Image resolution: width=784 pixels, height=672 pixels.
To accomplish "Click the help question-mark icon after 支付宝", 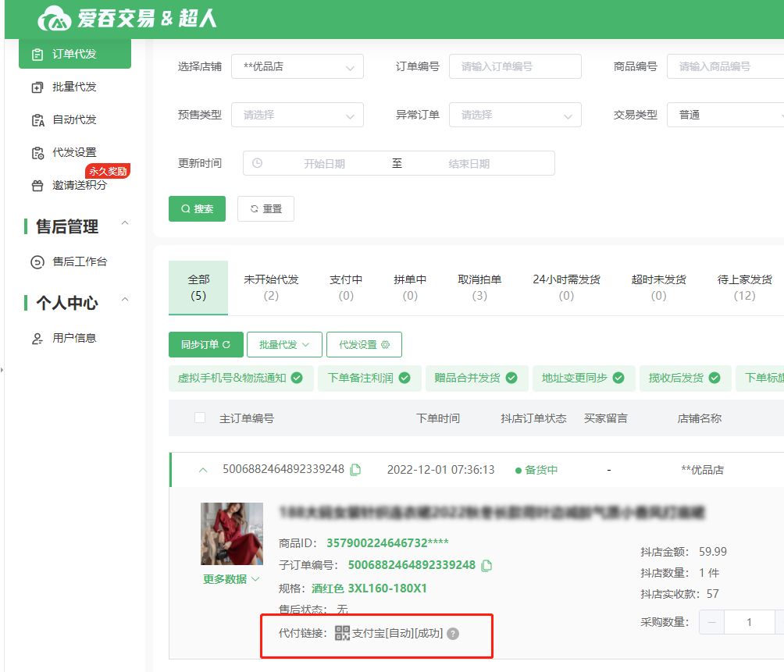I will 452,634.
